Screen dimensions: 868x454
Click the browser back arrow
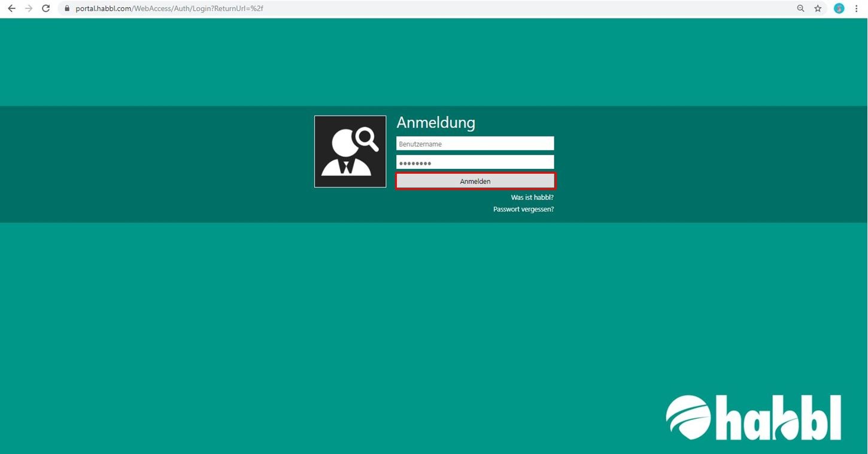[11, 8]
